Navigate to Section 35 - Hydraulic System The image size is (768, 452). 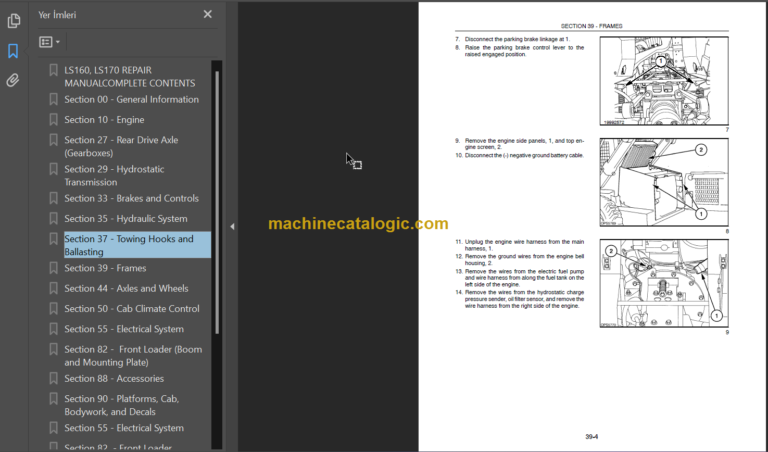tap(126, 218)
